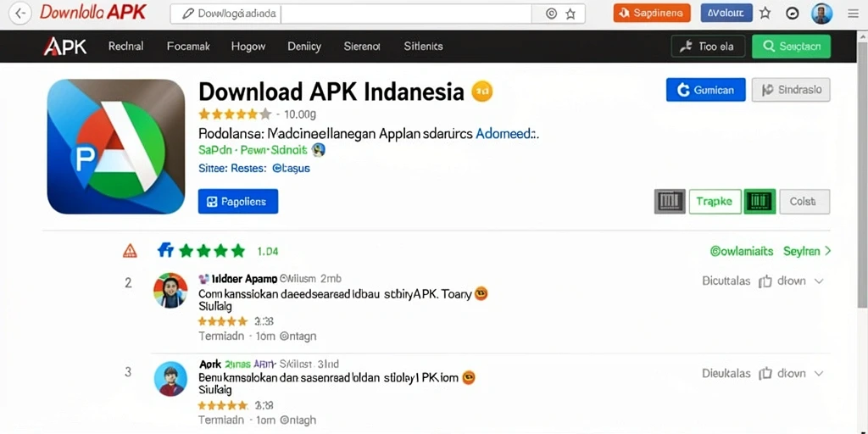Click the globe icon after SaPdn Pewn Sidnoit
This screenshot has height=434, width=868.
point(319,149)
